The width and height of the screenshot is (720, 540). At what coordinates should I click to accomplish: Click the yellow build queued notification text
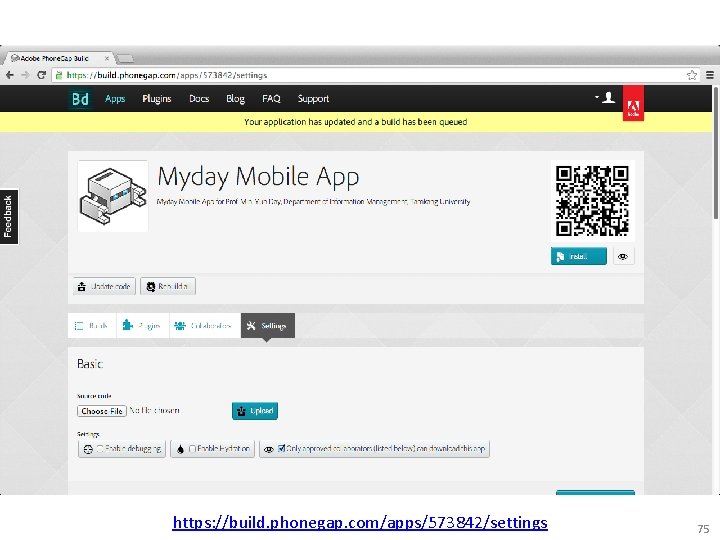coord(355,122)
